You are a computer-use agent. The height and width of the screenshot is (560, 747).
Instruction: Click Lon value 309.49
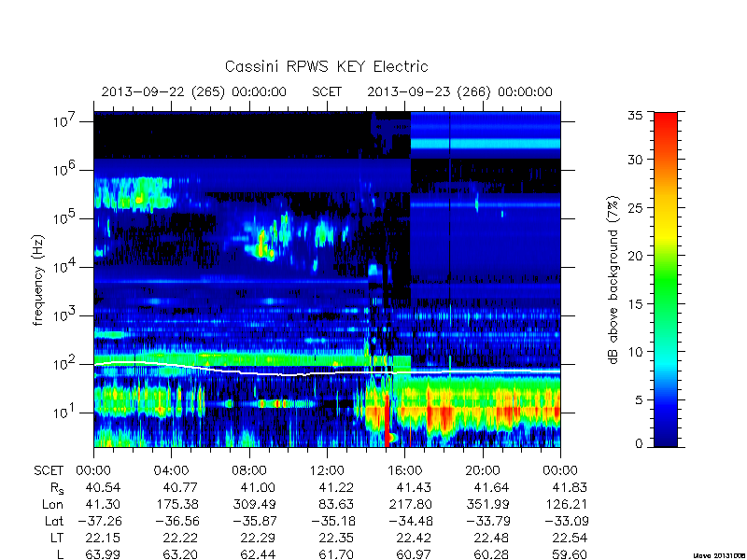[255, 504]
